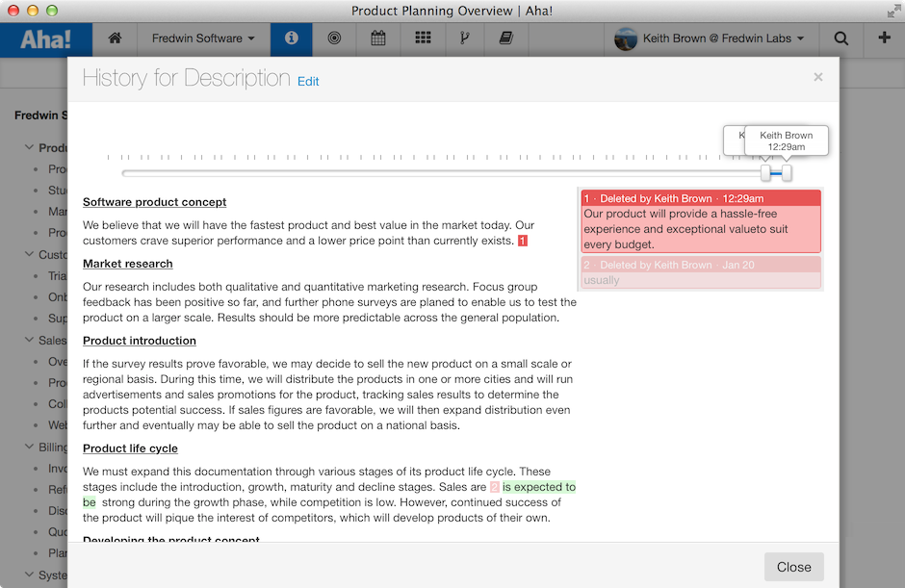The image size is (905, 588).
Task: Click the Features grid icon
Action: (421, 39)
